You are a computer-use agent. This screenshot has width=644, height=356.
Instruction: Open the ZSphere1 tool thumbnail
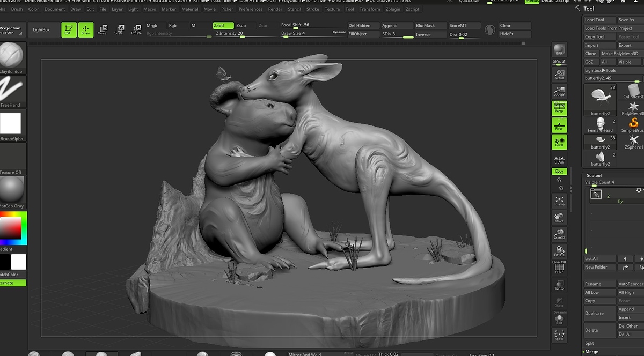tap(634, 142)
